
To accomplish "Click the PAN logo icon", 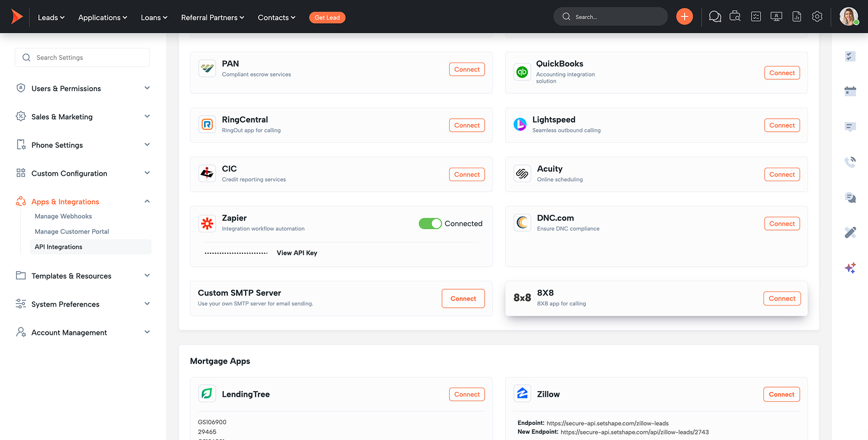I will point(207,69).
